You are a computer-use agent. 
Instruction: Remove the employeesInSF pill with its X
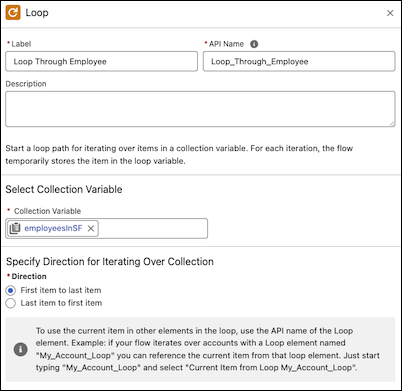point(91,228)
